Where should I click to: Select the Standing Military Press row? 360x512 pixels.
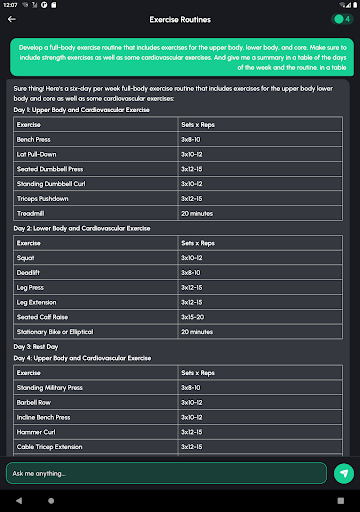click(x=178, y=388)
